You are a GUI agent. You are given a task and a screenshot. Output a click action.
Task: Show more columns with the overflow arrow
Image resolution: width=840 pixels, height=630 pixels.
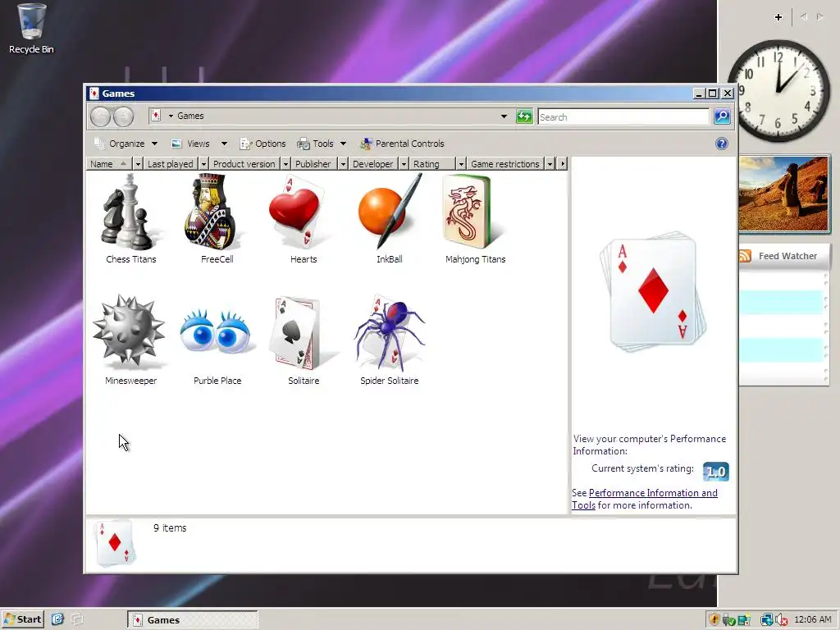(562, 164)
